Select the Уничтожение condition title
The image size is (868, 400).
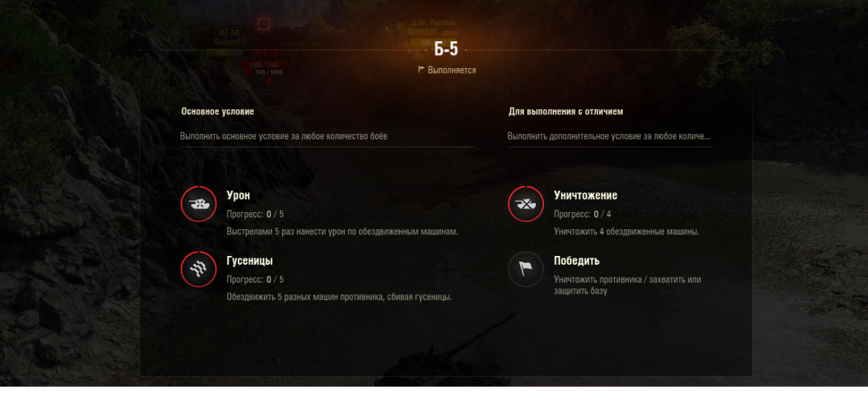click(x=586, y=195)
